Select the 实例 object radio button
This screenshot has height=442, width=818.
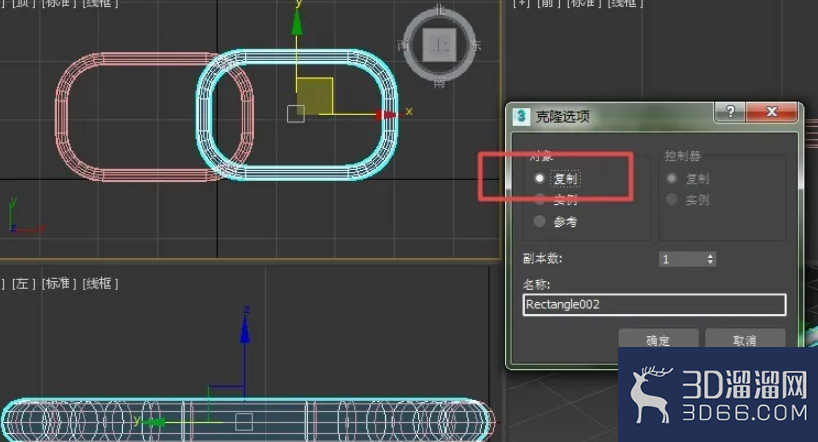[x=539, y=199]
